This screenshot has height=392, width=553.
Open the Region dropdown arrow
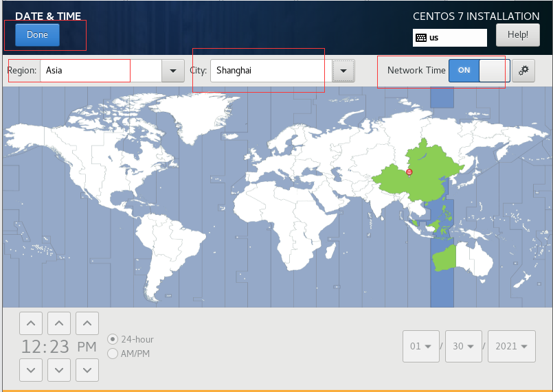tap(173, 71)
